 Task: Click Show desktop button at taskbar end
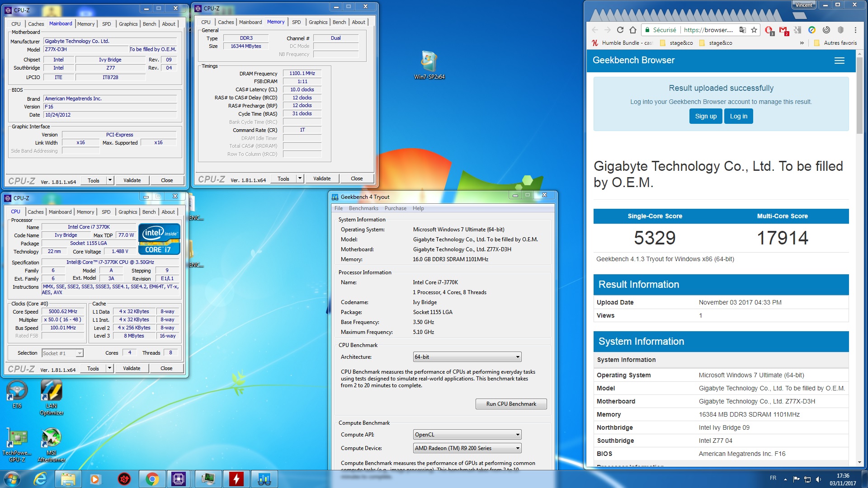click(864, 479)
